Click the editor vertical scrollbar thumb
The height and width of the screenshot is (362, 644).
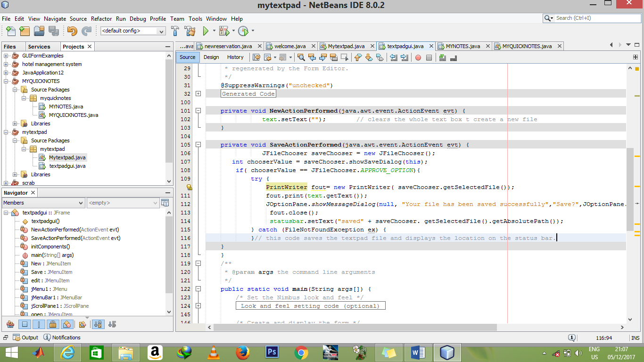630,189
